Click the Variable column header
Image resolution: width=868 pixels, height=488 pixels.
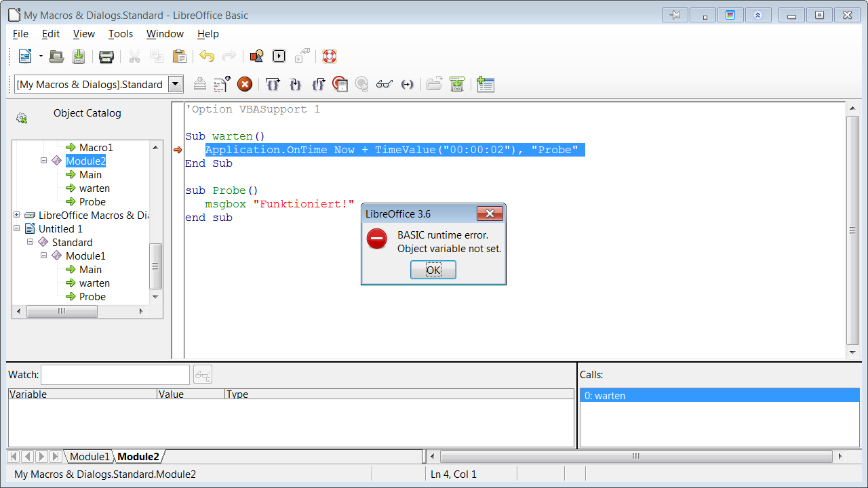82,394
